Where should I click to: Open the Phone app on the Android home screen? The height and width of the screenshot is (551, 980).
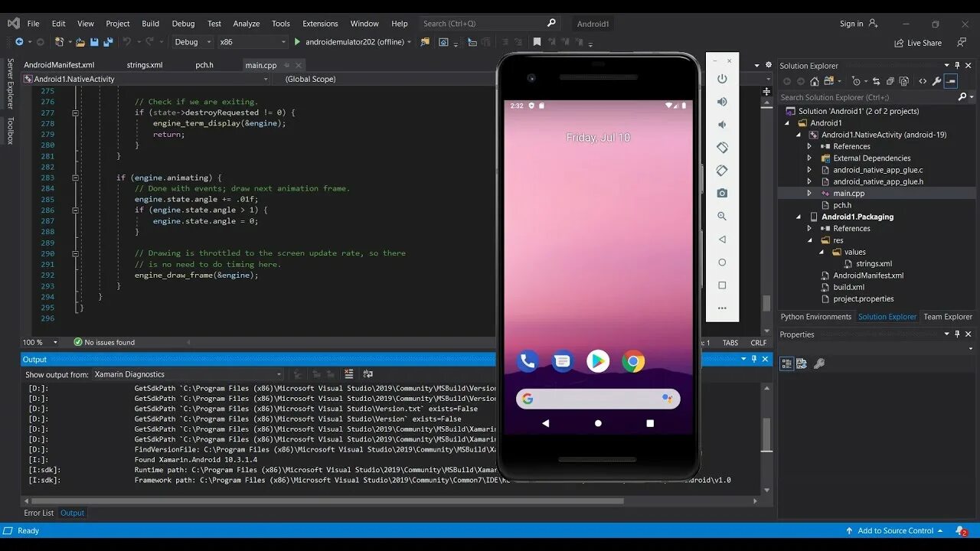pyautogui.click(x=528, y=361)
